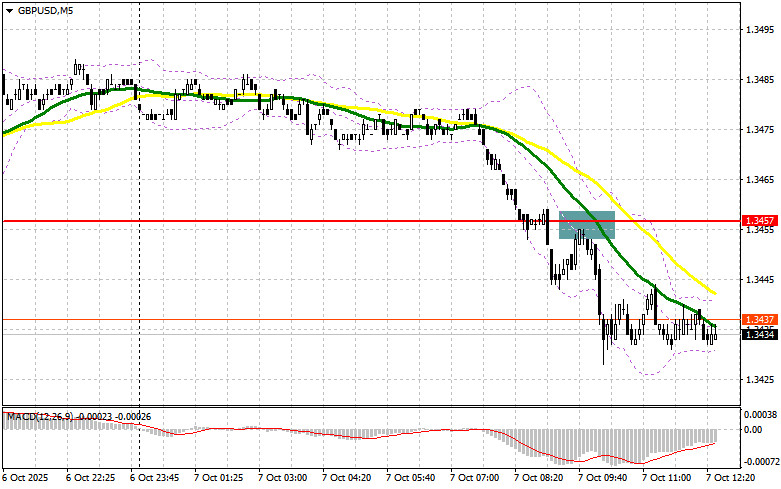The image size is (781, 489).
Task: Select the teal highlighted rectangle on chart
Action: [x=587, y=225]
